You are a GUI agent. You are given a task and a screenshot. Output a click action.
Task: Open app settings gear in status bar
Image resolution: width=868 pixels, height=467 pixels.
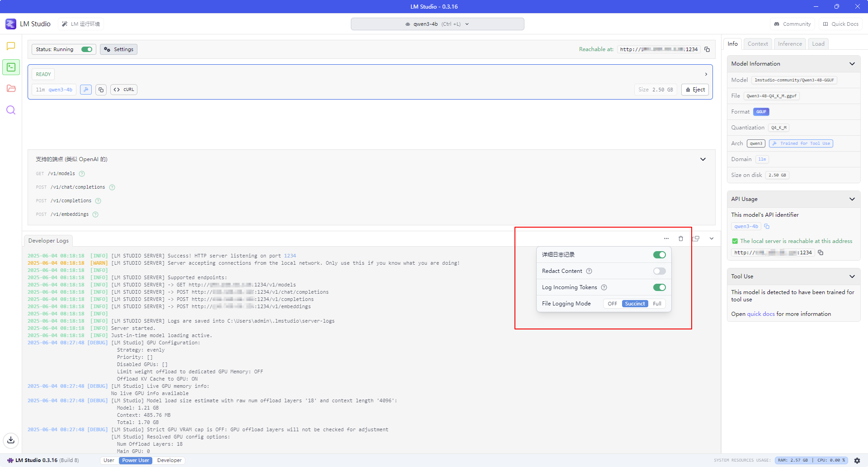[x=857, y=460]
